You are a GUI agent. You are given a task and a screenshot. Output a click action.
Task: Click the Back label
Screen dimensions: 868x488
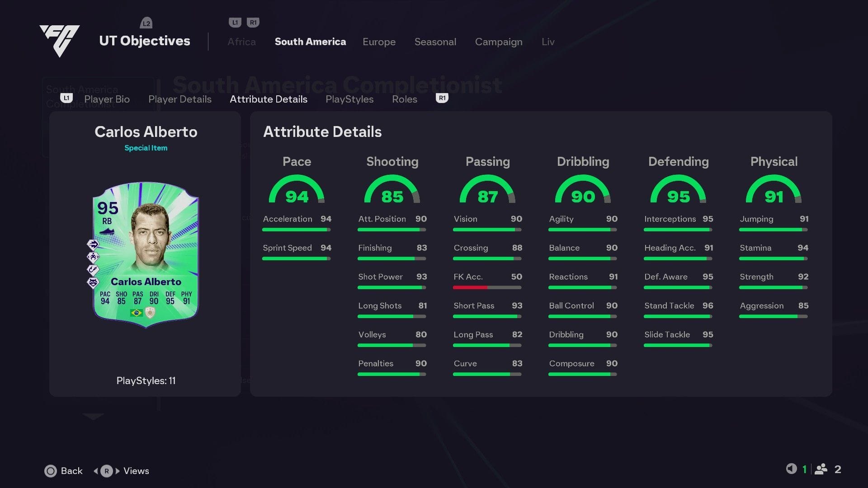(71, 471)
